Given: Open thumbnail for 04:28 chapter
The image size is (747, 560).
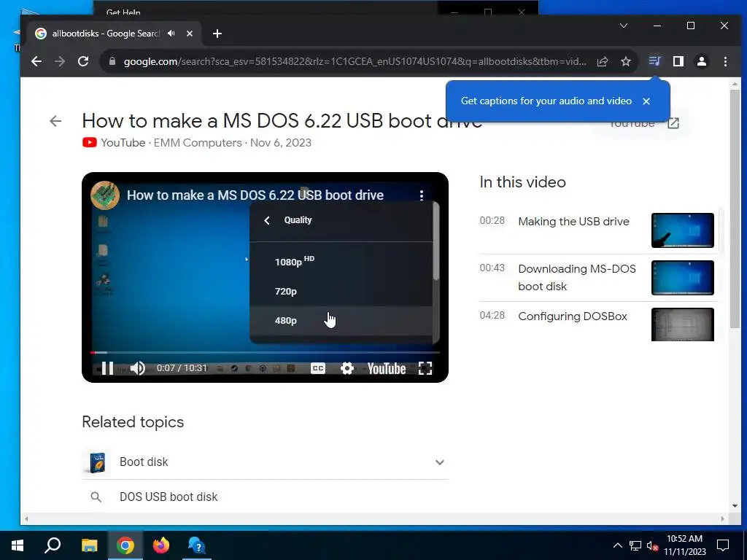Looking at the screenshot, I should (682, 324).
